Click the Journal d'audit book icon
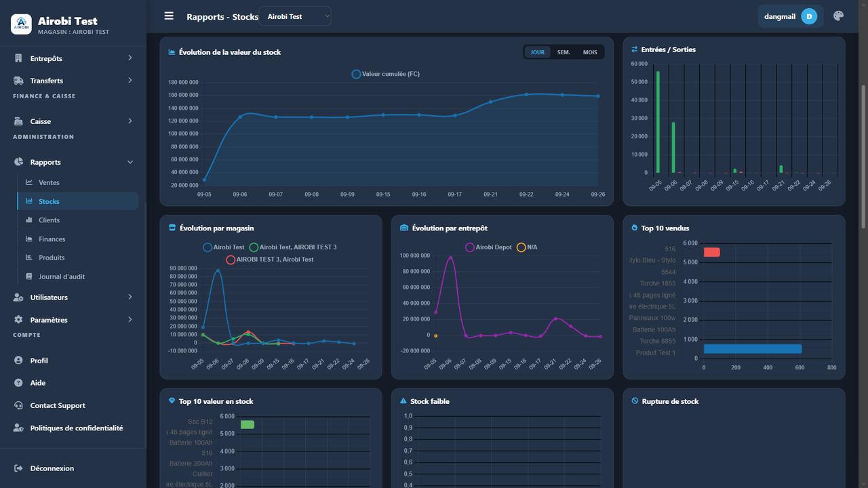This screenshot has height=488, width=868. 29,277
